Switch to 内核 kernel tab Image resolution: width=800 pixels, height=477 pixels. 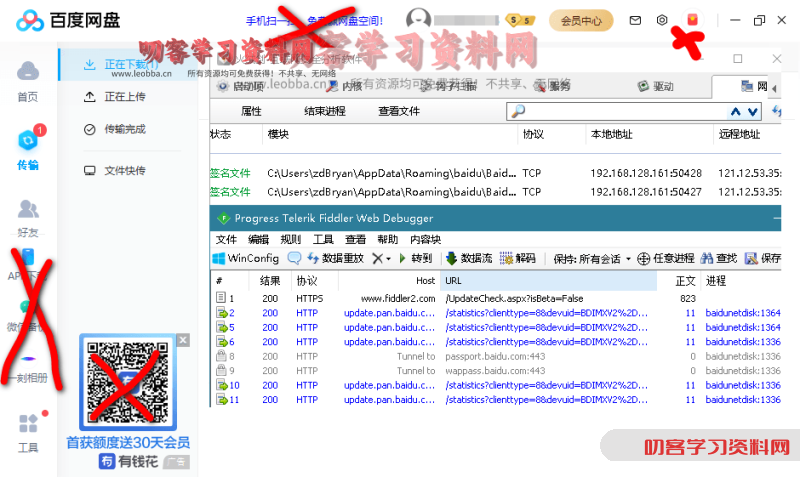coord(345,86)
